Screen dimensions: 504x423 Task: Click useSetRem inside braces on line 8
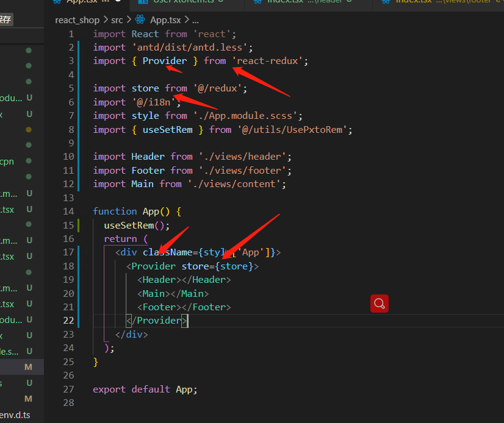[167, 129]
